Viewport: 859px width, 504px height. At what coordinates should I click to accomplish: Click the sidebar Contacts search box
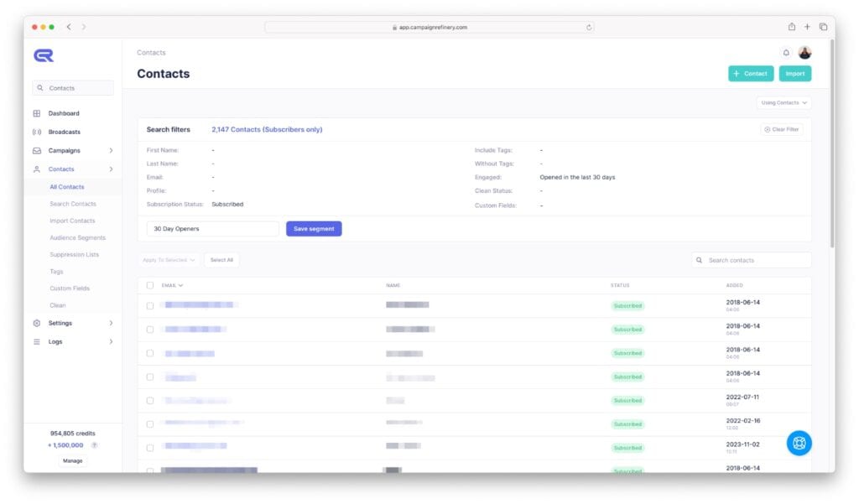(x=73, y=88)
